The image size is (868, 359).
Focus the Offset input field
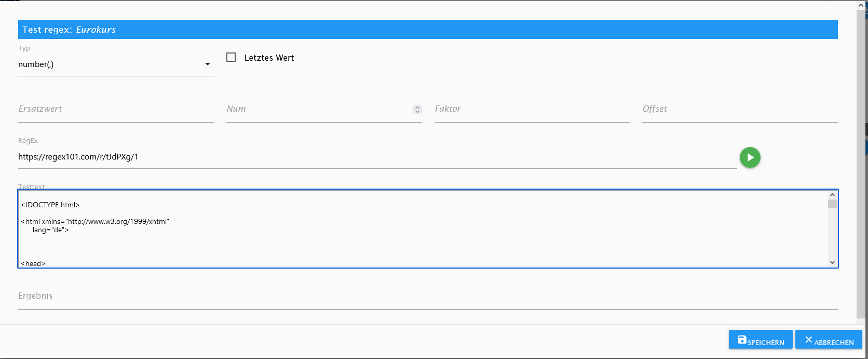tap(740, 109)
